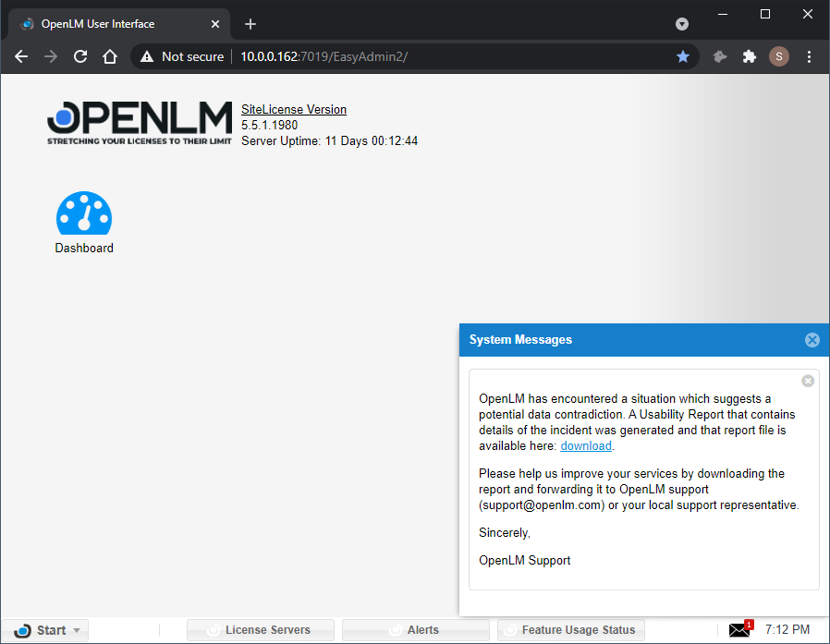
Task: Open a new browser tab
Action: [250, 24]
